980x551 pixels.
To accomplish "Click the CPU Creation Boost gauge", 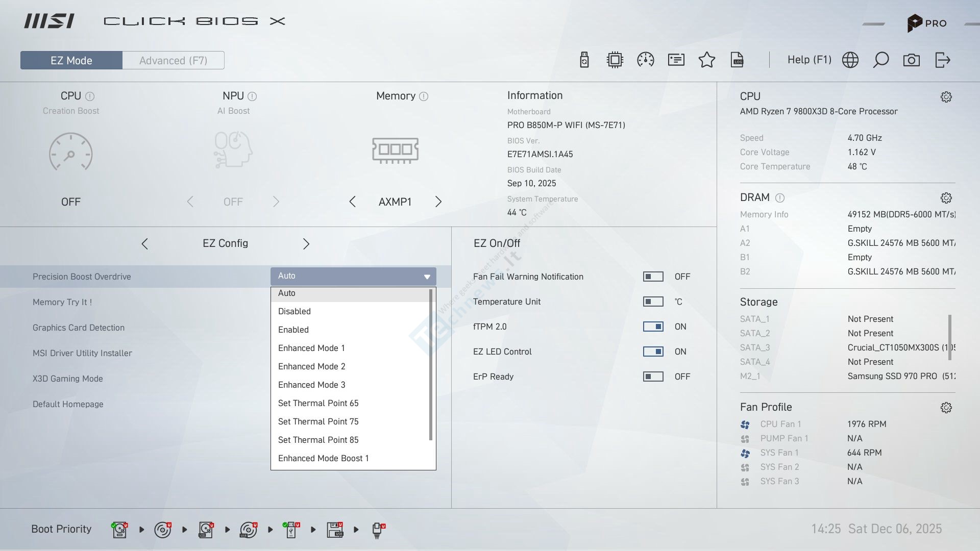I will click(70, 152).
